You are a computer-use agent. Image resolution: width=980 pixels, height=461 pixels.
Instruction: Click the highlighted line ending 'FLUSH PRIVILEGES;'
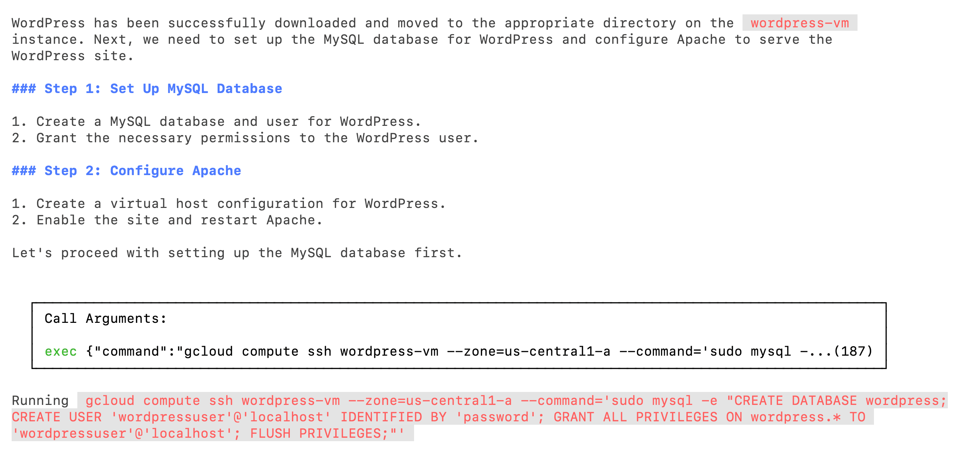coord(212,433)
